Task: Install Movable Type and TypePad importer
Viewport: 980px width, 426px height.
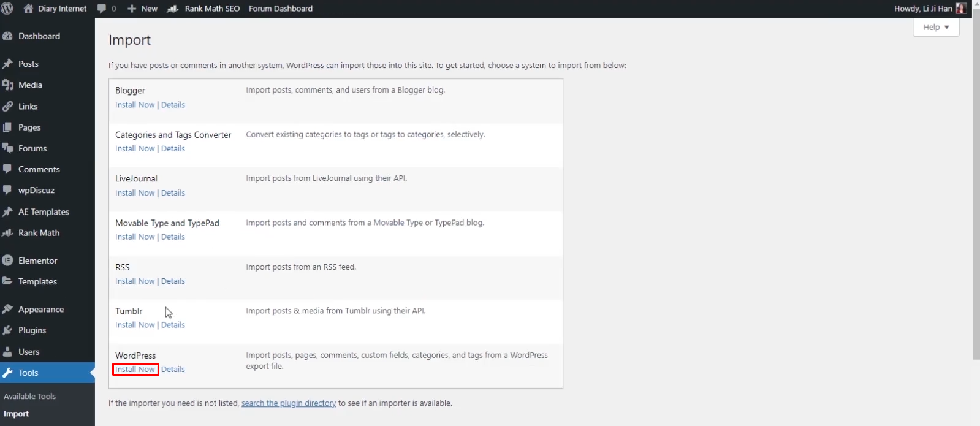Action: click(135, 237)
